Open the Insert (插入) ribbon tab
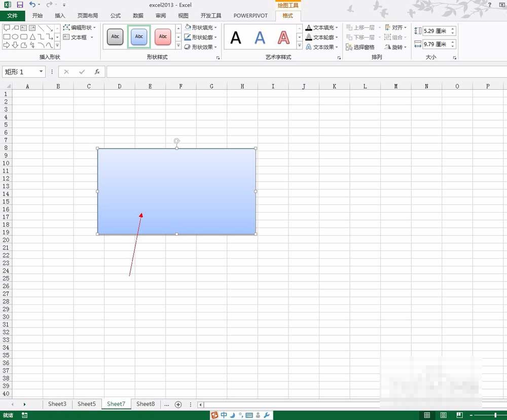 point(60,16)
